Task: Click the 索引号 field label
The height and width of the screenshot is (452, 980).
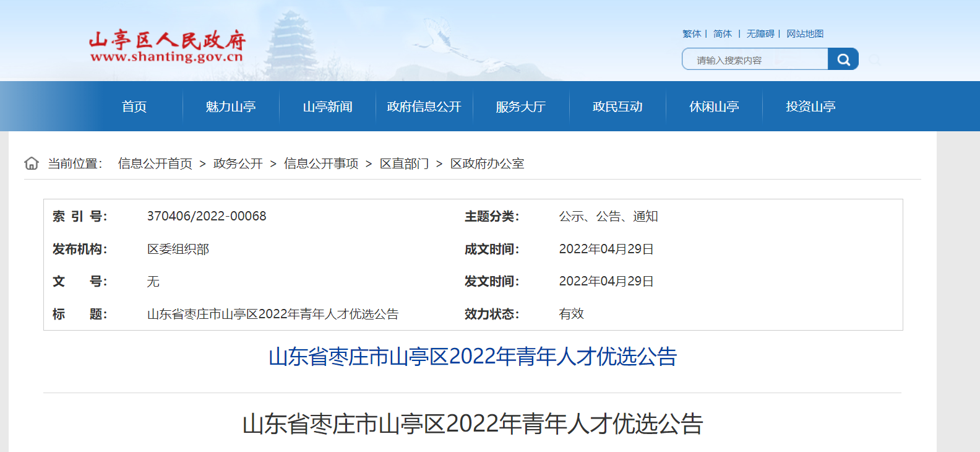Action: click(80, 216)
